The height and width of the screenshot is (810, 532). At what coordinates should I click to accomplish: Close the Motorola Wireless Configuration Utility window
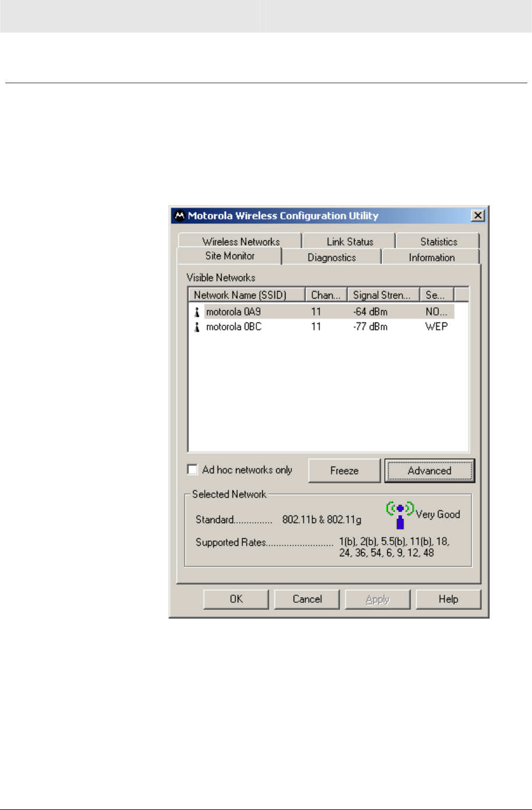(x=478, y=216)
